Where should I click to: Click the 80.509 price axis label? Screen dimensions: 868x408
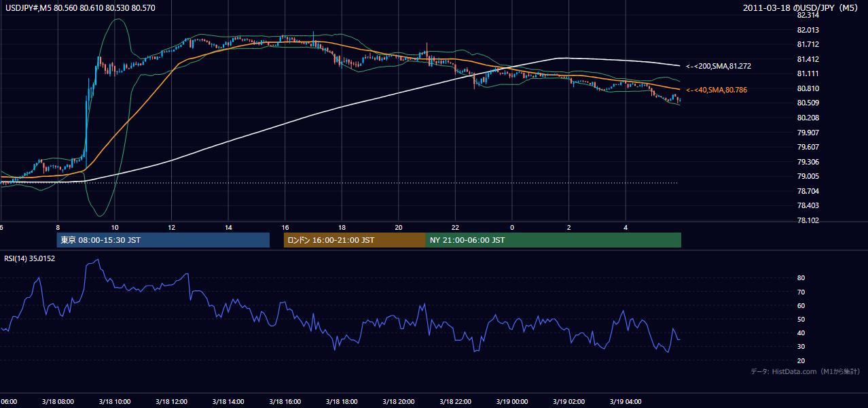pos(808,103)
